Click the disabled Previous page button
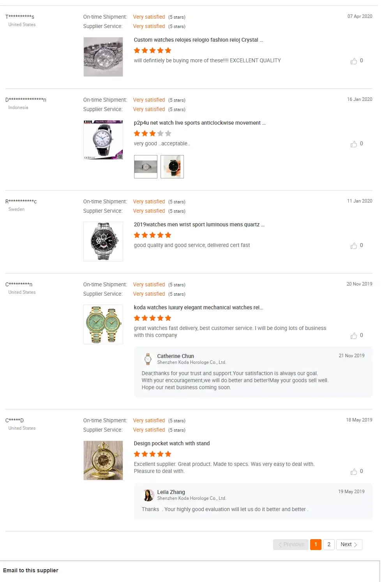This screenshot has width=392, height=582. 291,545
